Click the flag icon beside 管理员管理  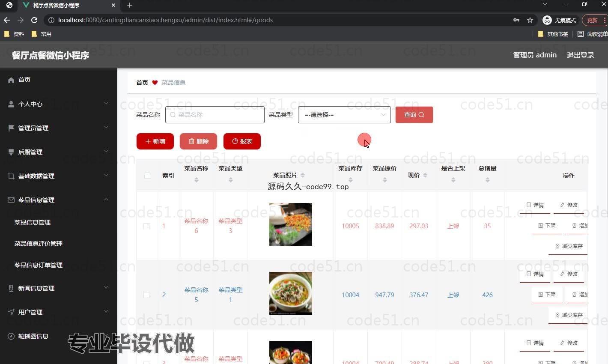pyautogui.click(x=11, y=128)
